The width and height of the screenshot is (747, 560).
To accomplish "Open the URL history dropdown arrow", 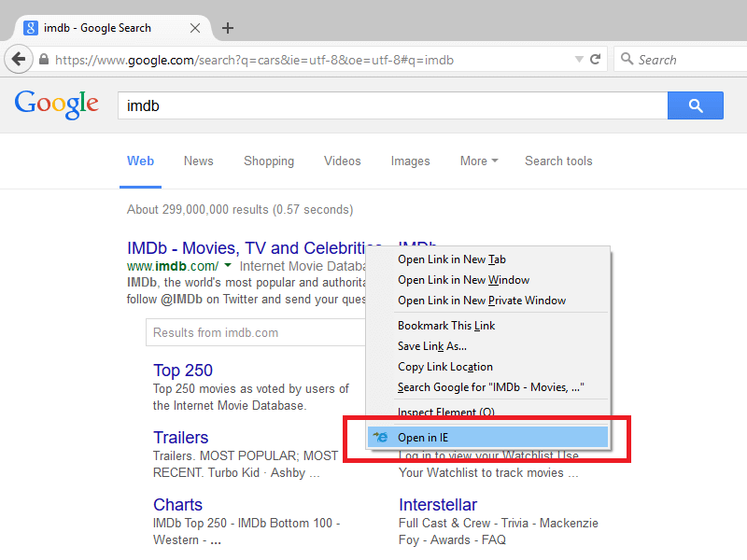I will 579,60.
